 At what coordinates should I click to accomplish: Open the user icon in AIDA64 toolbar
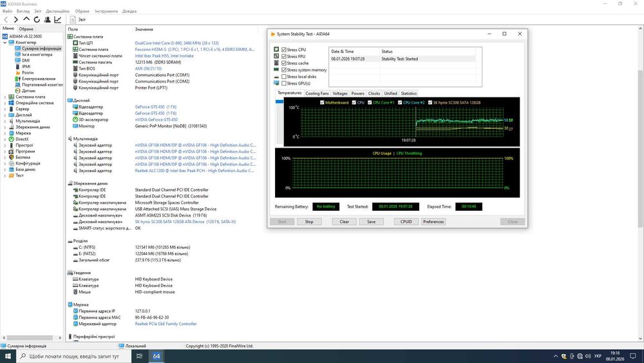(47, 19)
